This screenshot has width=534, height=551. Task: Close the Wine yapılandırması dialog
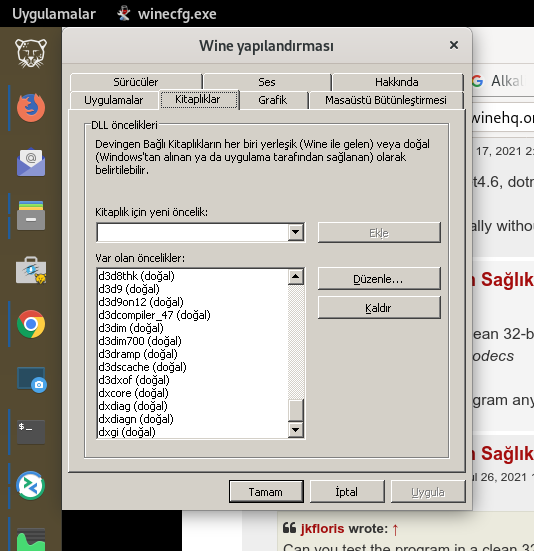tap(454, 45)
